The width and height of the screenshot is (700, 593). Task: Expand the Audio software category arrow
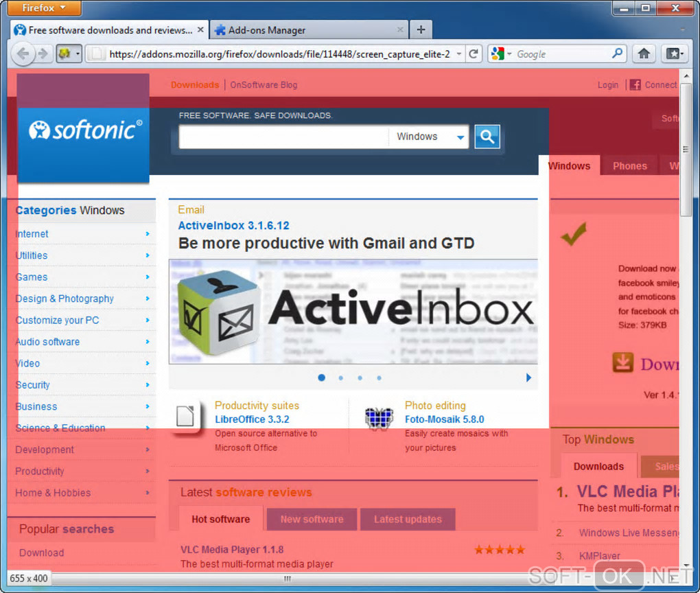coord(148,342)
